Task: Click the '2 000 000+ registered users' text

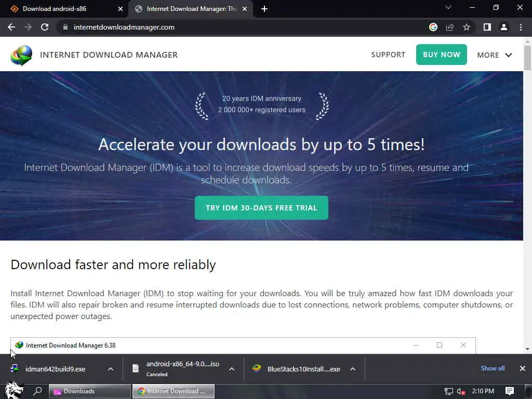Action: 262,110
